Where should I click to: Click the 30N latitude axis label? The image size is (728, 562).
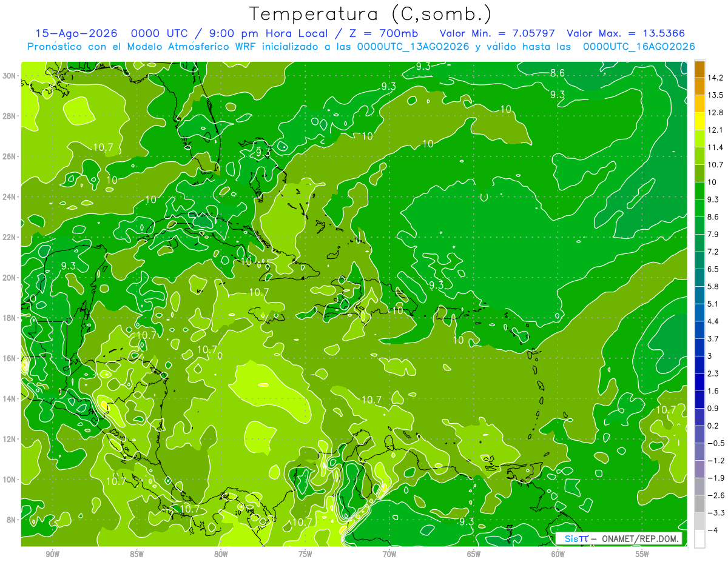coord(10,75)
